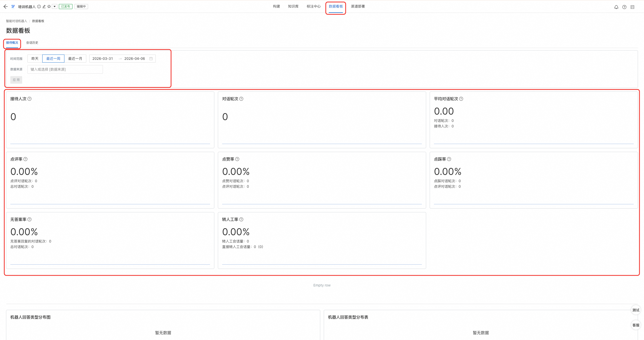Open the calendar icon in date range

click(x=151, y=59)
